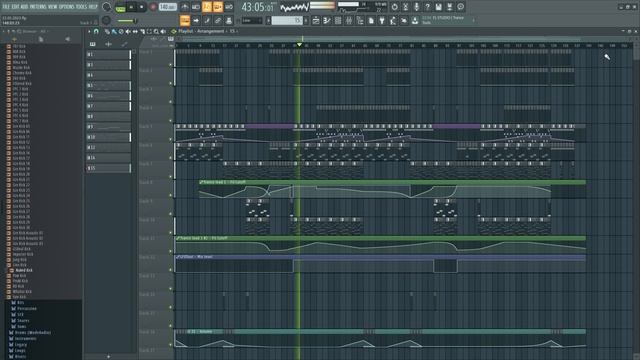Image resolution: width=640 pixels, height=360 pixels.
Task: Click the tempo tapper icon
Action: [393, 20]
